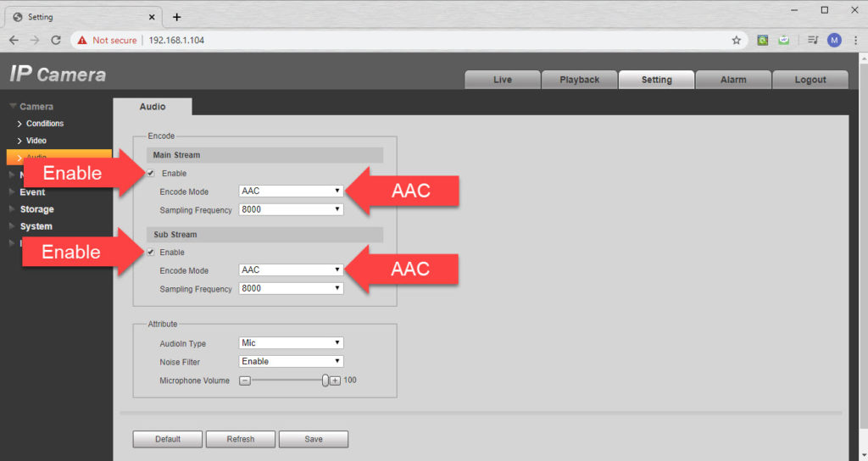This screenshot has width=868, height=461.
Task: Click the Default button
Action: tap(168, 439)
